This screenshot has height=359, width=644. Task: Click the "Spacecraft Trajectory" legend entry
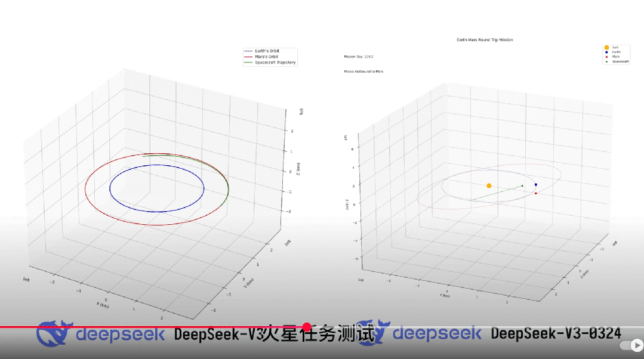pyautogui.click(x=270, y=63)
